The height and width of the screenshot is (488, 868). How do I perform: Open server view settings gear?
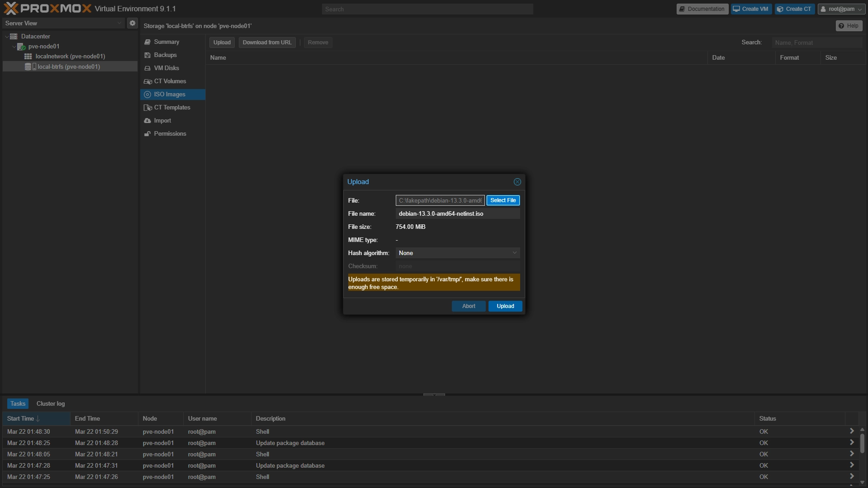pyautogui.click(x=132, y=23)
